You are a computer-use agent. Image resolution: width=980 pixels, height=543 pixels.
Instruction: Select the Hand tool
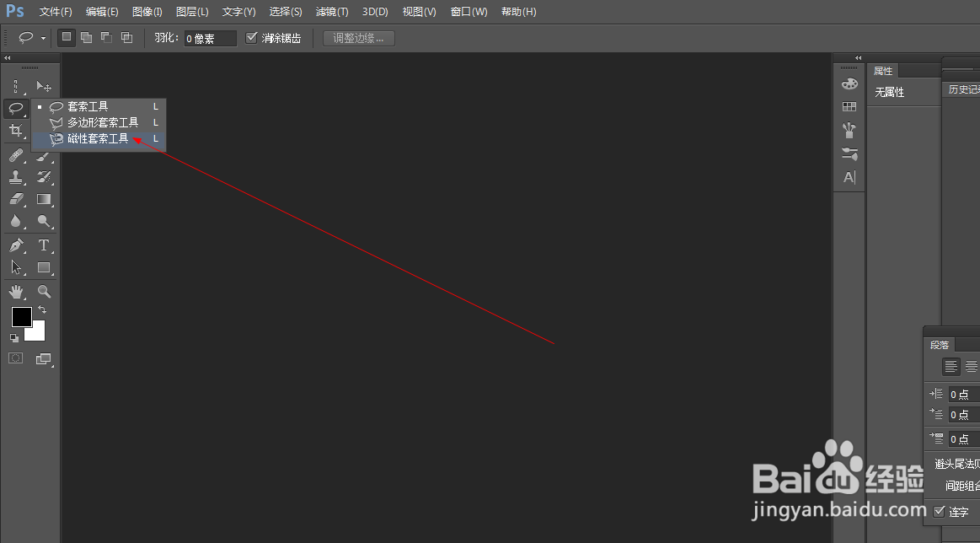pyautogui.click(x=15, y=291)
